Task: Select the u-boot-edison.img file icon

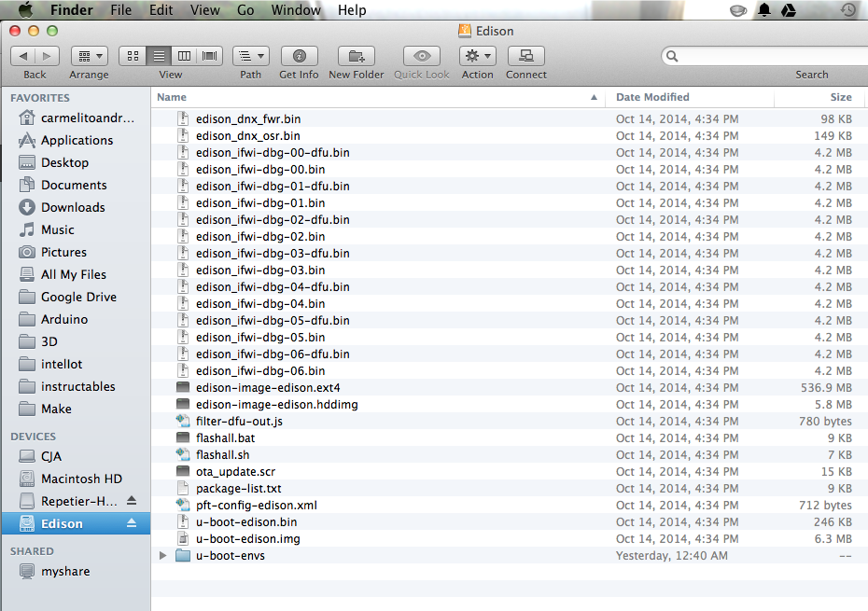Action: pos(183,538)
